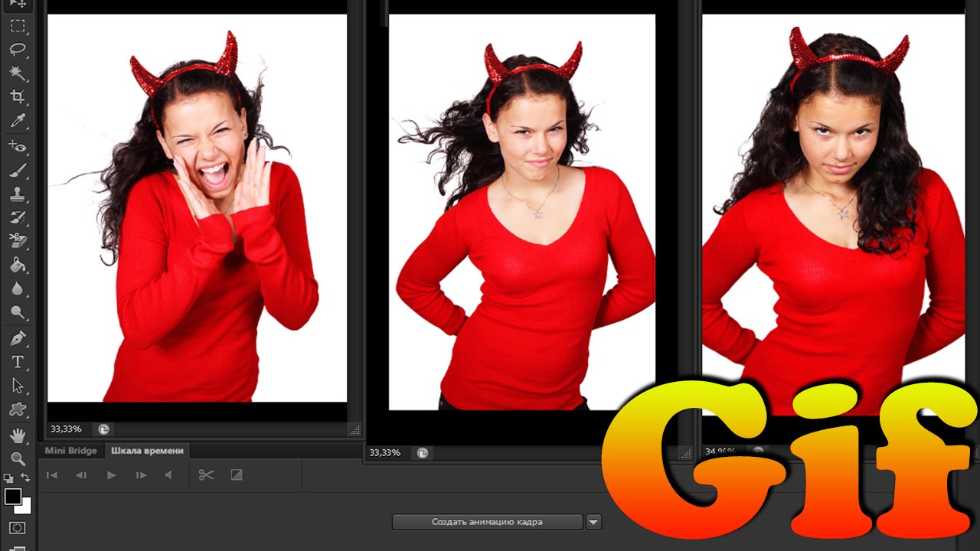This screenshot has width=980, height=551.
Task: Swap foreground and background colors
Action: pos(25,478)
